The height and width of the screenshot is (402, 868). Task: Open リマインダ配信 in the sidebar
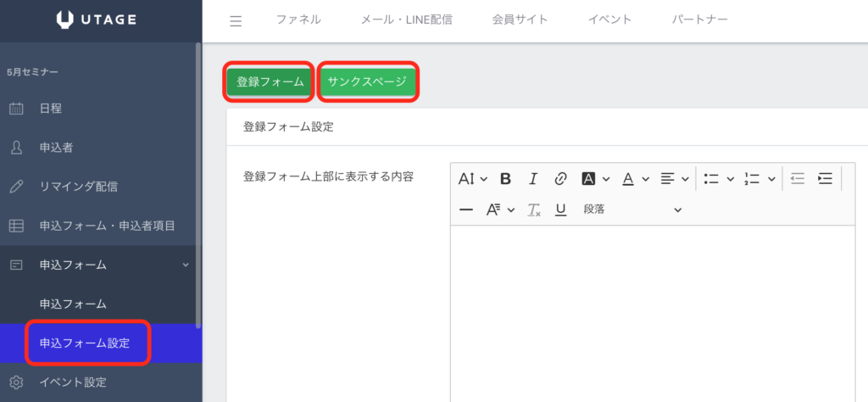78,187
